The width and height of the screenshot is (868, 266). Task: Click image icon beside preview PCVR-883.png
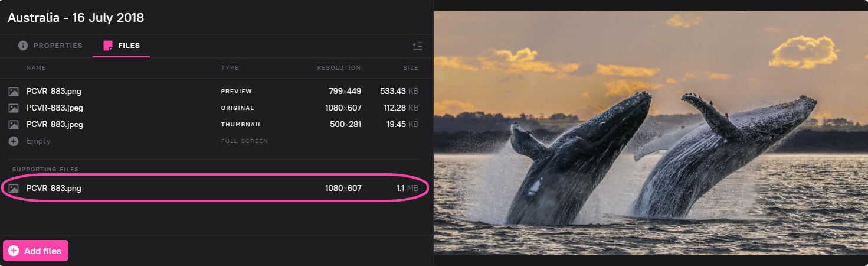tap(14, 92)
